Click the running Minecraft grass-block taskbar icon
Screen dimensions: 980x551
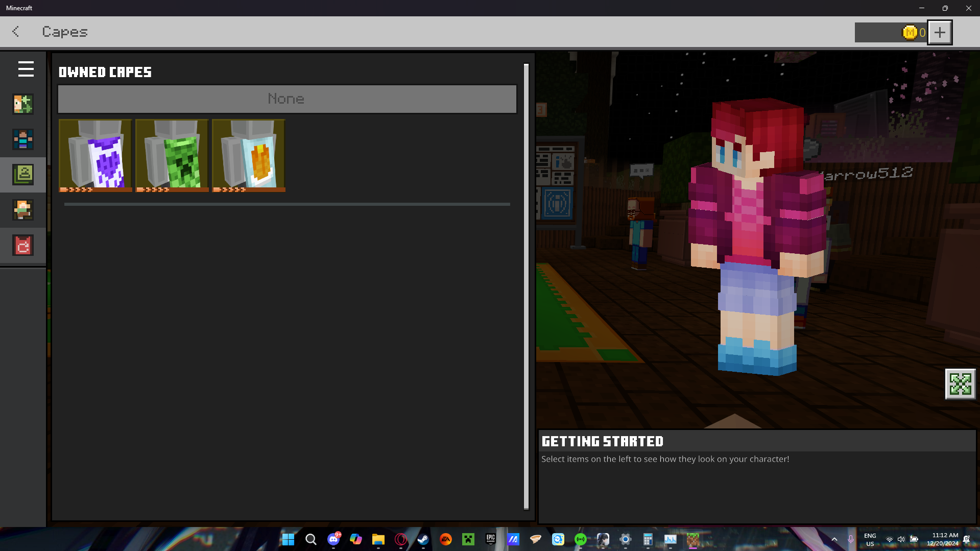[x=693, y=539]
